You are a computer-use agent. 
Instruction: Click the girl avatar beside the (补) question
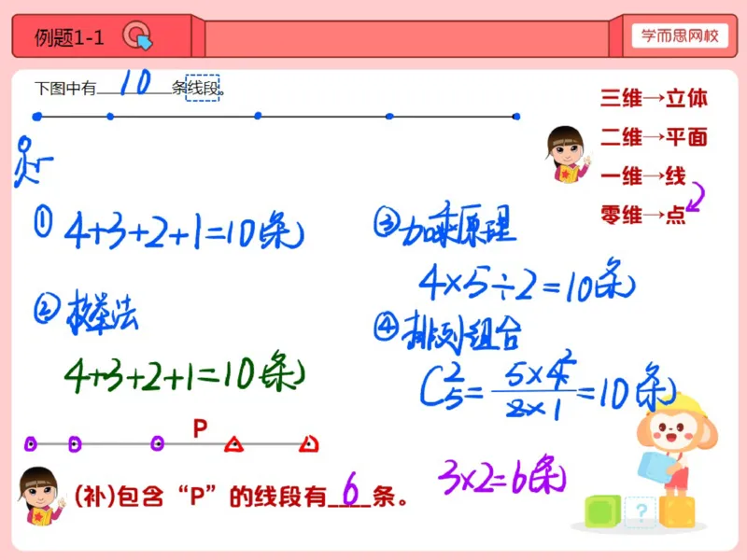(x=40, y=496)
